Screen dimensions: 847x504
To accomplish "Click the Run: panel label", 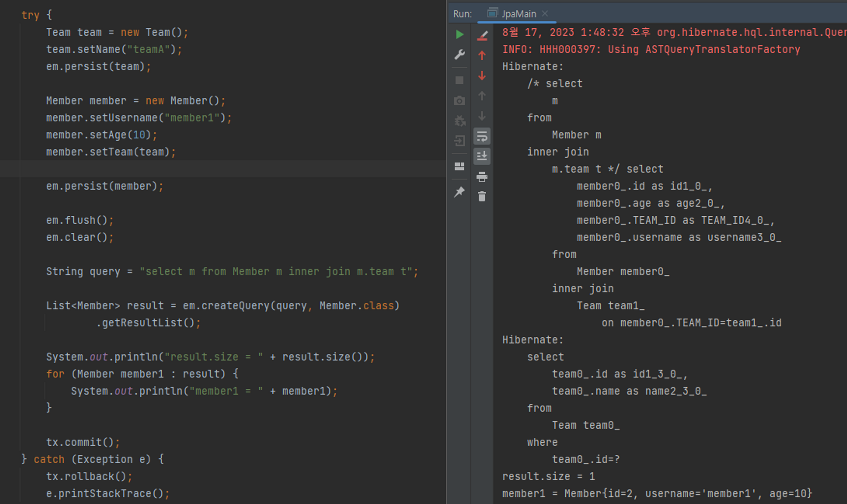I will pos(462,14).
